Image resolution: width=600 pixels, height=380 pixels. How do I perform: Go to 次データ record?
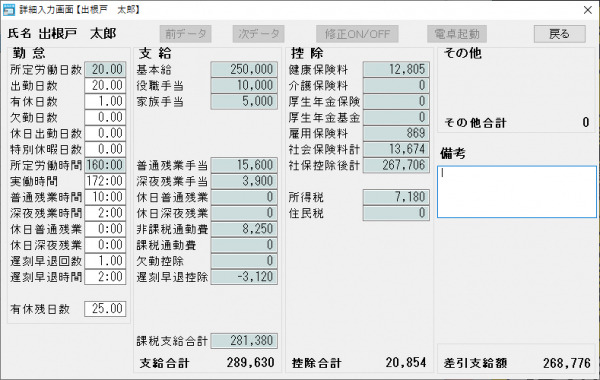pos(259,34)
